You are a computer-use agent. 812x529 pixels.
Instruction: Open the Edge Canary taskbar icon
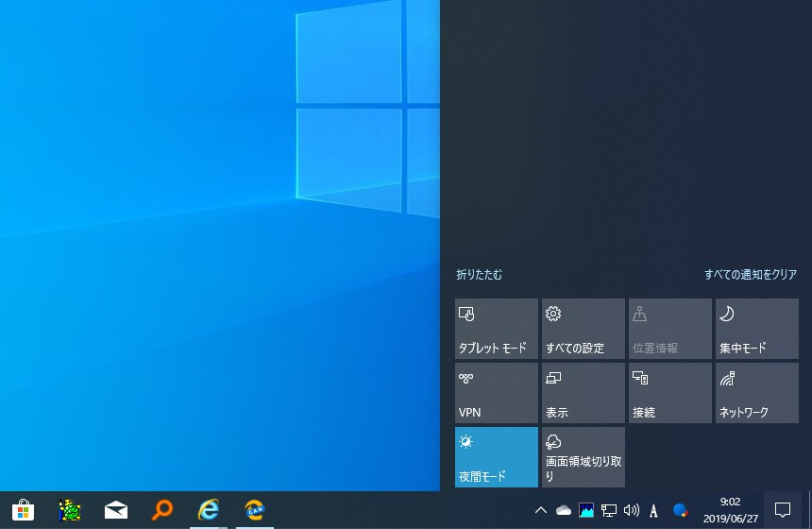(x=255, y=510)
